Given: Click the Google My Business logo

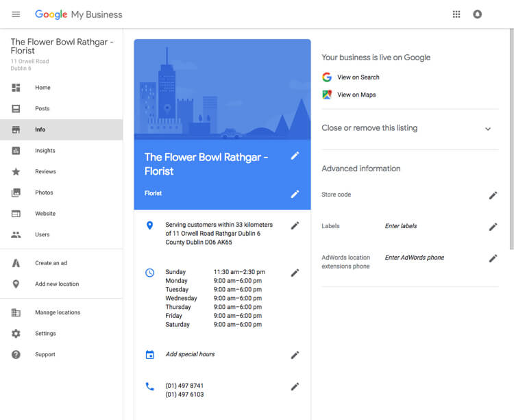Looking at the screenshot, I should pos(79,14).
